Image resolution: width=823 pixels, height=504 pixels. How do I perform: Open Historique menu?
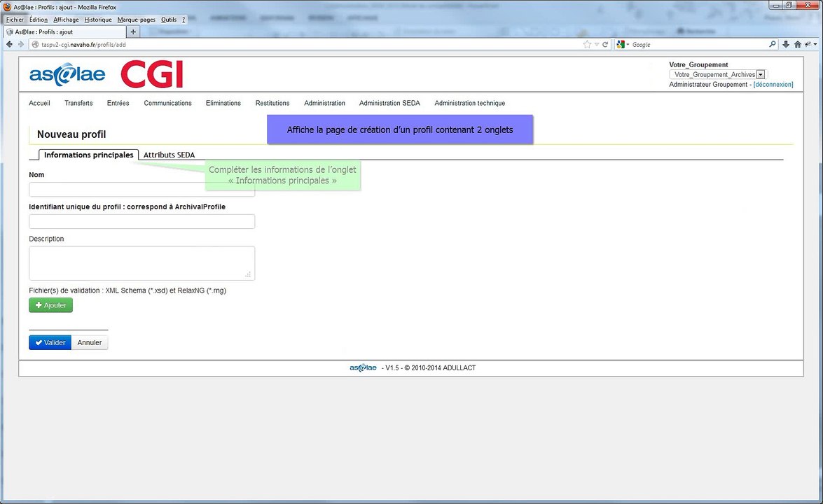(x=98, y=20)
